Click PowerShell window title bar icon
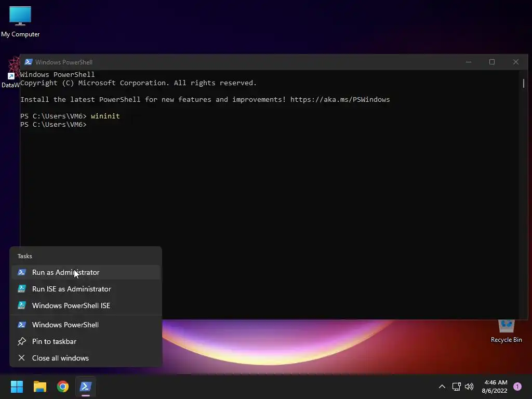The height and width of the screenshot is (399, 532). click(29, 62)
